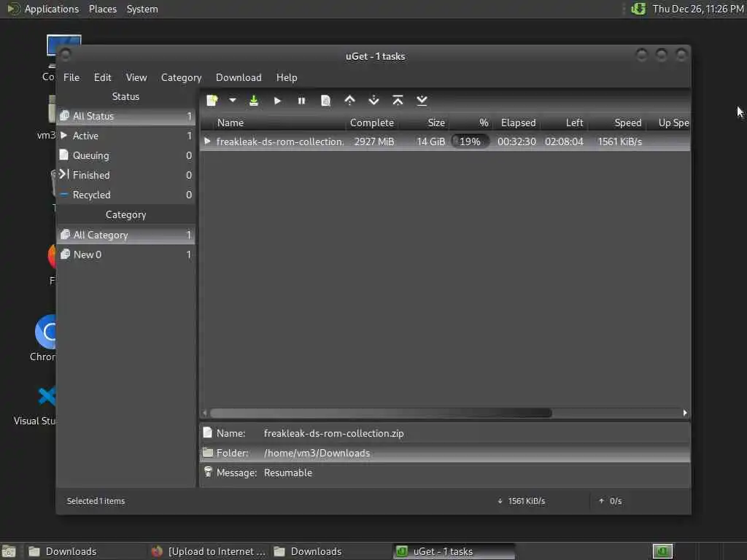The image size is (747, 560).
Task: Select the Folder row /home/vm3/Downloads
Action: [445, 453]
